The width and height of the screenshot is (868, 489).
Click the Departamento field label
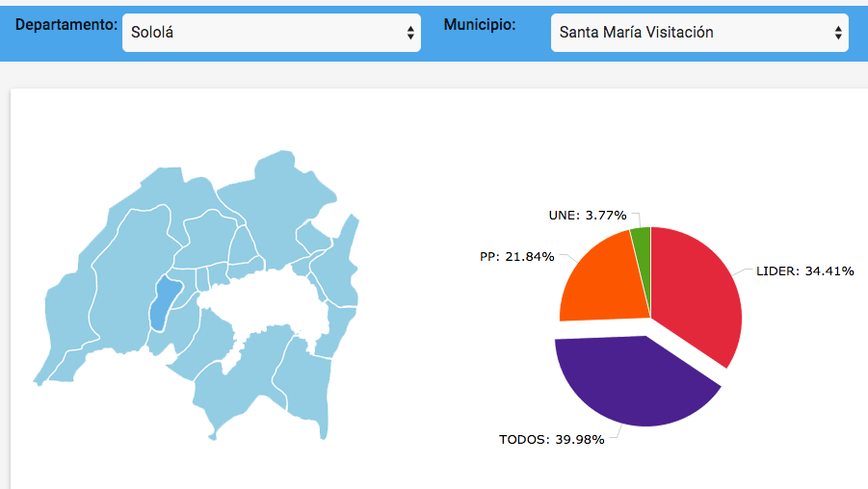pyautogui.click(x=66, y=25)
